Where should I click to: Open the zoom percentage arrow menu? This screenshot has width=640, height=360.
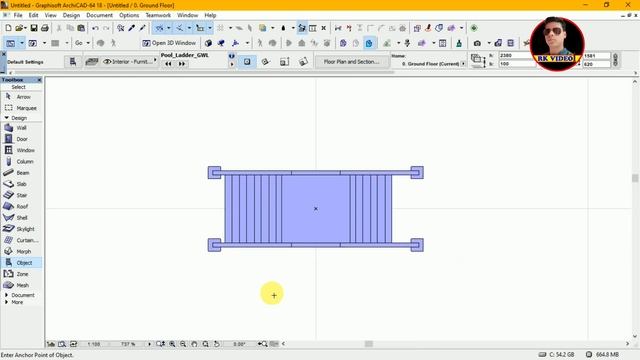point(149,344)
